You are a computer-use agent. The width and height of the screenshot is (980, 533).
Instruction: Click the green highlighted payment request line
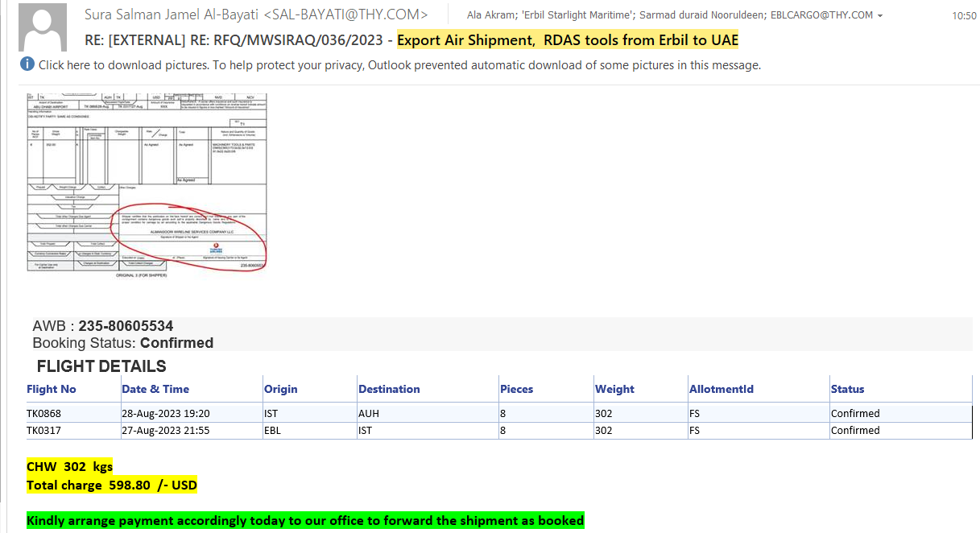[x=305, y=520]
